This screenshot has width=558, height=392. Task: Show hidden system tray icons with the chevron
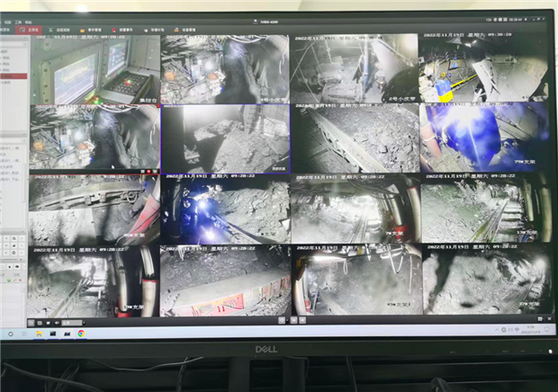pos(497,330)
